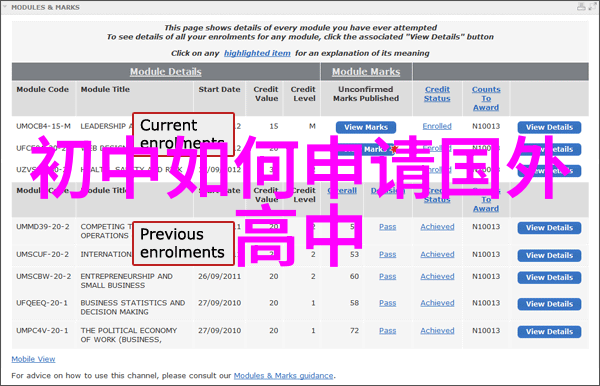Click overall mark 60 for UMSCBW-20-2

pyautogui.click(x=354, y=276)
